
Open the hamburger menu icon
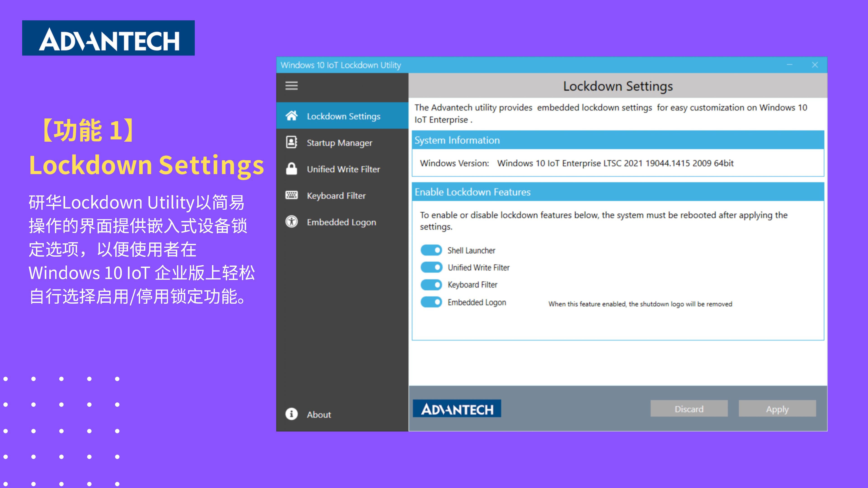291,86
